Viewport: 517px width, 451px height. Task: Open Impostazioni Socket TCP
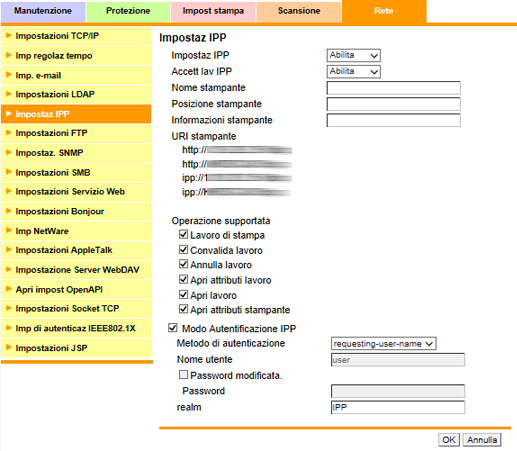pyautogui.click(x=76, y=309)
